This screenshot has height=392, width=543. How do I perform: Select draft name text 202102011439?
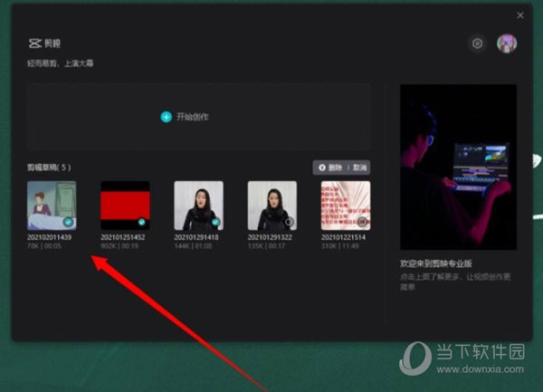(49, 237)
